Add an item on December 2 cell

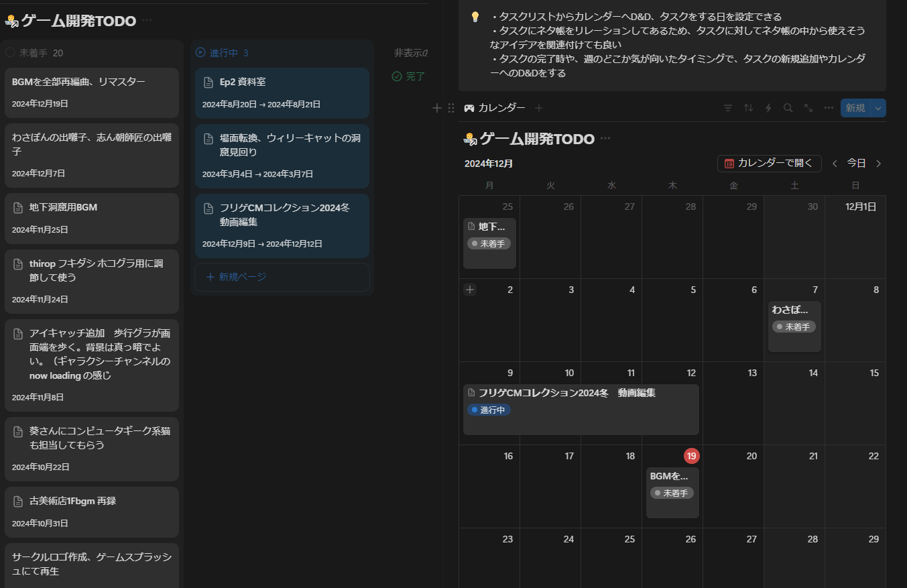(x=471, y=290)
